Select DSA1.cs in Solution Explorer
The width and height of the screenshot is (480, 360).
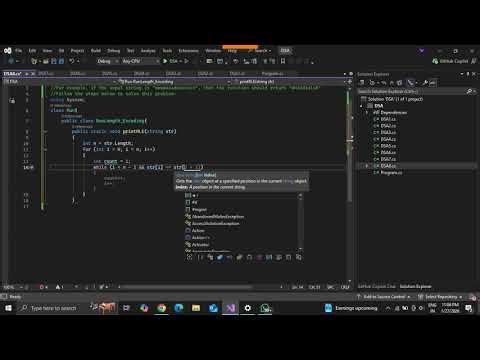tap(388, 119)
